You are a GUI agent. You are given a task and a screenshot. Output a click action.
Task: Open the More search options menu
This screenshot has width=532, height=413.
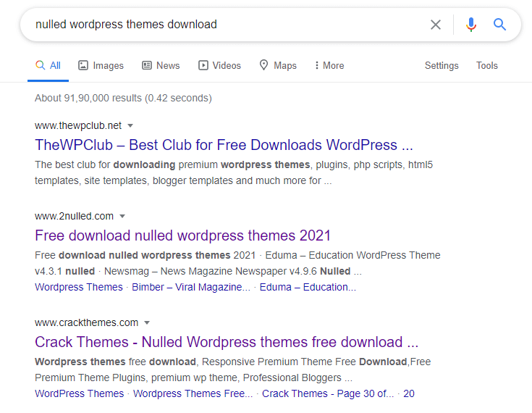(329, 65)
